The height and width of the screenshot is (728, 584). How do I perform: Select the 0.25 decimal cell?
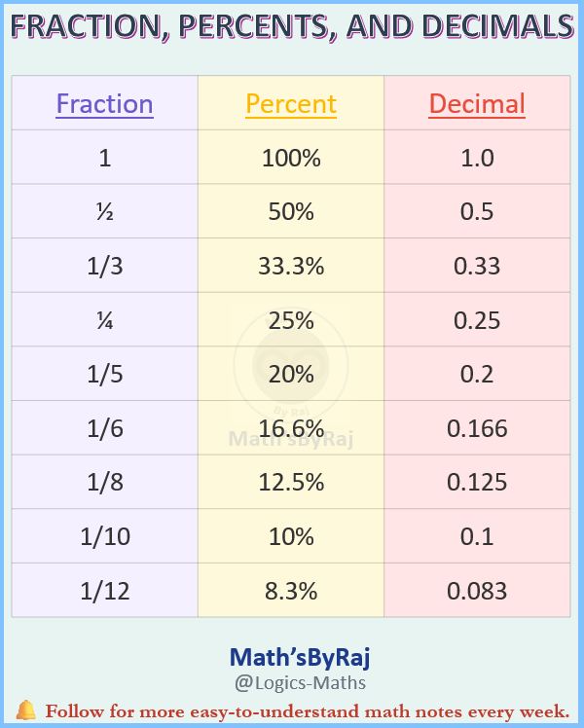click(477, 320)
